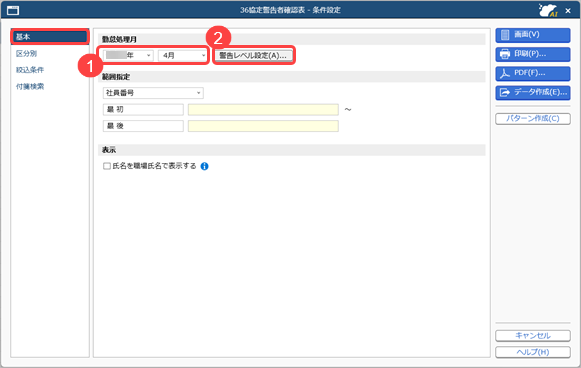
Task: Open 警告レベル設定(A)... button
Action: [x=253, y=55]
